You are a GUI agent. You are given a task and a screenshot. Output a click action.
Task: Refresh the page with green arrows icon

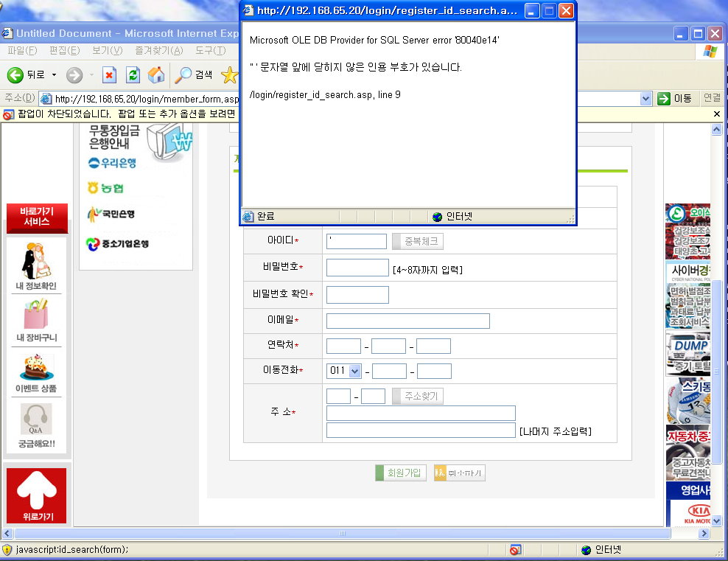pos(133,74)
